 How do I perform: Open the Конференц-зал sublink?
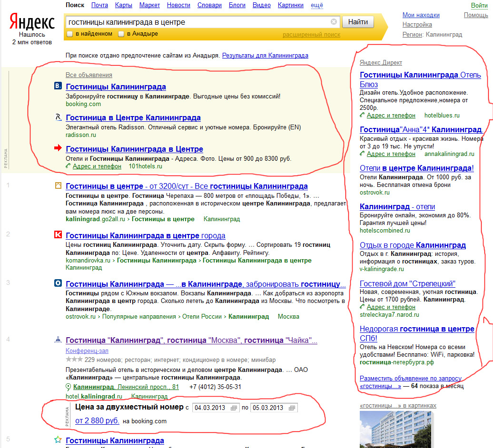[x=87, y=351]
